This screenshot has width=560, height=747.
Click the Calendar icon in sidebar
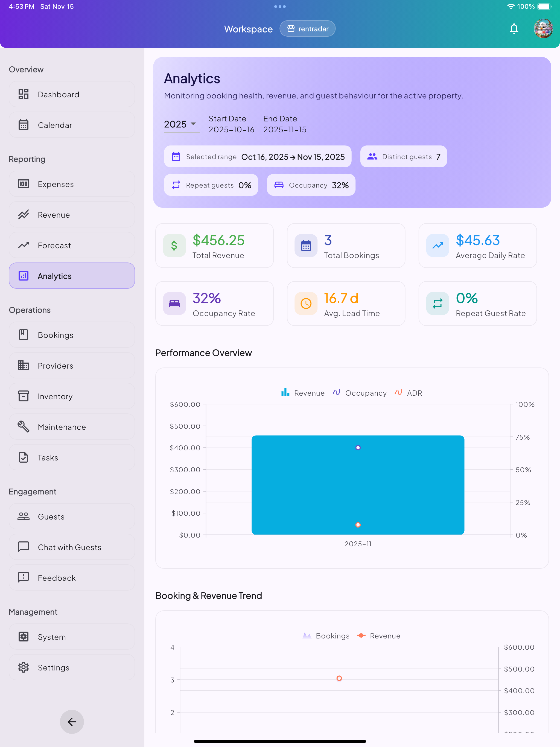point(23,125)
